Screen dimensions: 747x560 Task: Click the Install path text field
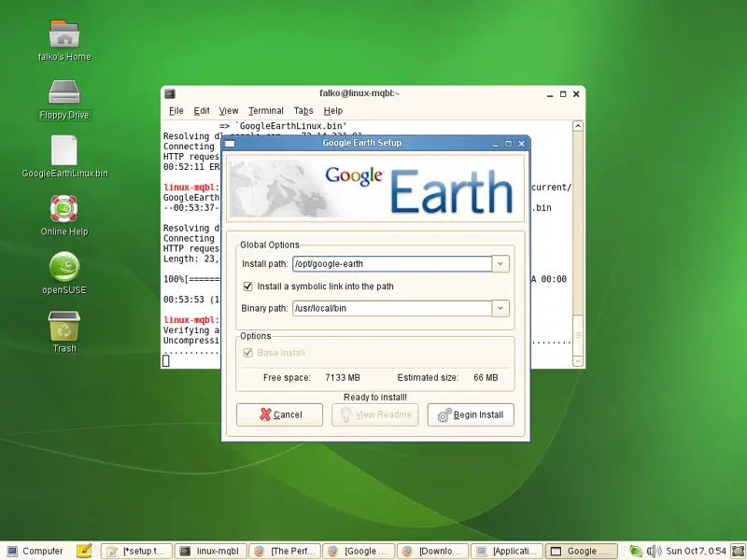tap(392, 264)
